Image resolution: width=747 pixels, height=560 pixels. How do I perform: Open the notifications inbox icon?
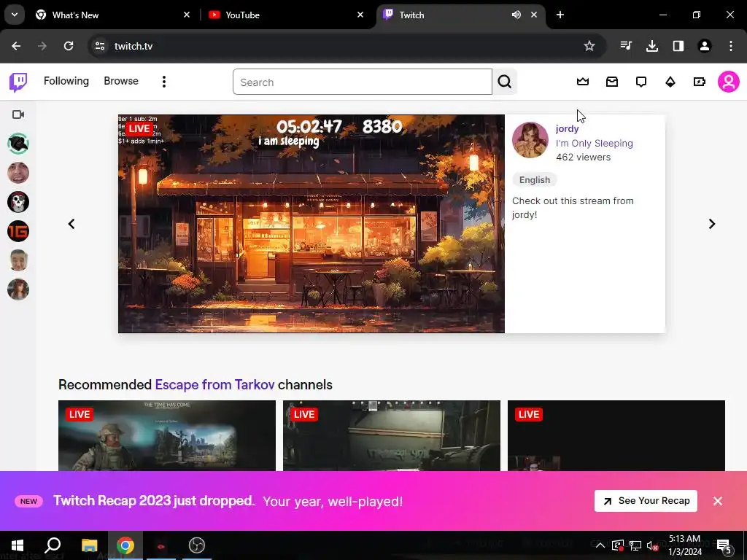(612, 82)
